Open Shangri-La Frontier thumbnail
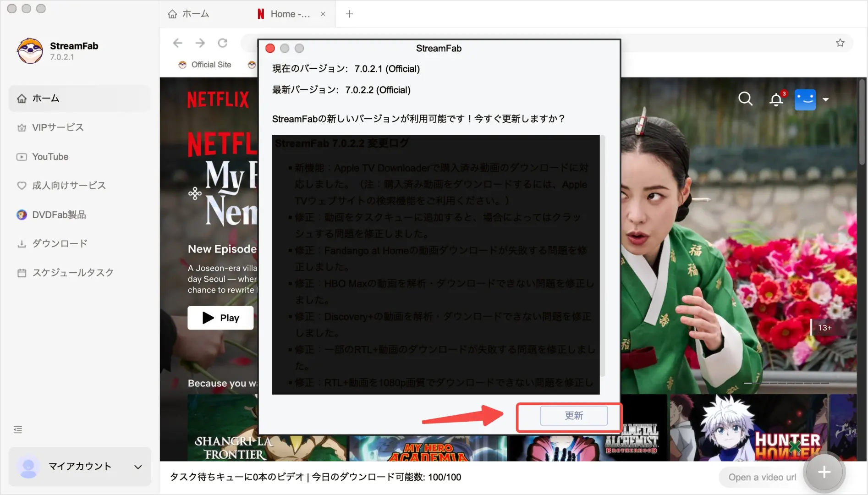Image resolution: width=868 pixels, height=495 pixels. pos(268,429)
